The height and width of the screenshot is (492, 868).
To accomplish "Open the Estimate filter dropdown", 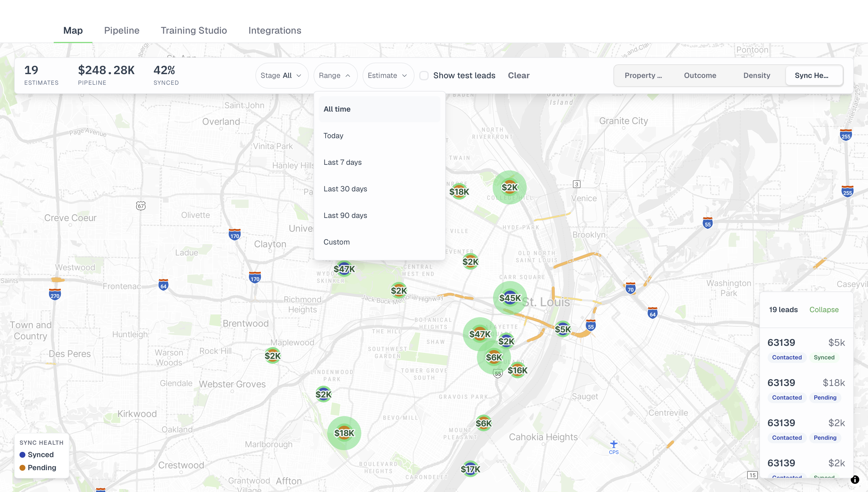I will click(x=388, y=75).
